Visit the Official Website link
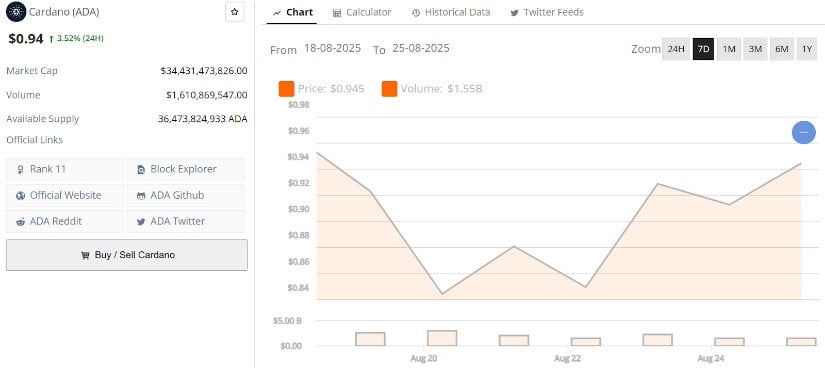Screen dimensions: 825x368 coord(65,195)
